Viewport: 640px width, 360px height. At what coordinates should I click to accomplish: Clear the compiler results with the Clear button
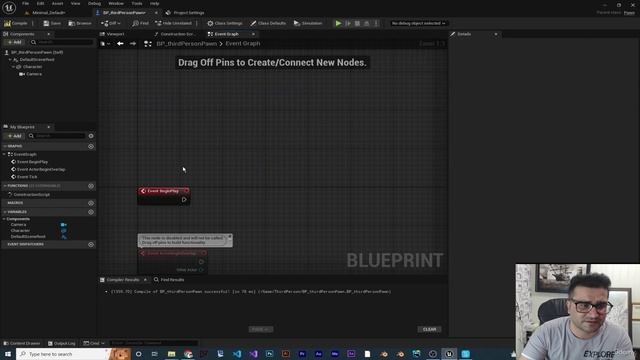[x=429, y=329]
